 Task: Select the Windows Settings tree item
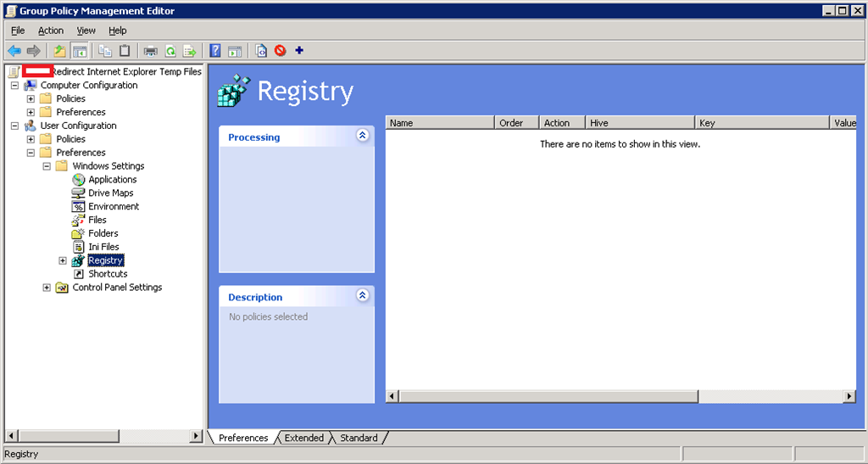click(x=108, y=166)
